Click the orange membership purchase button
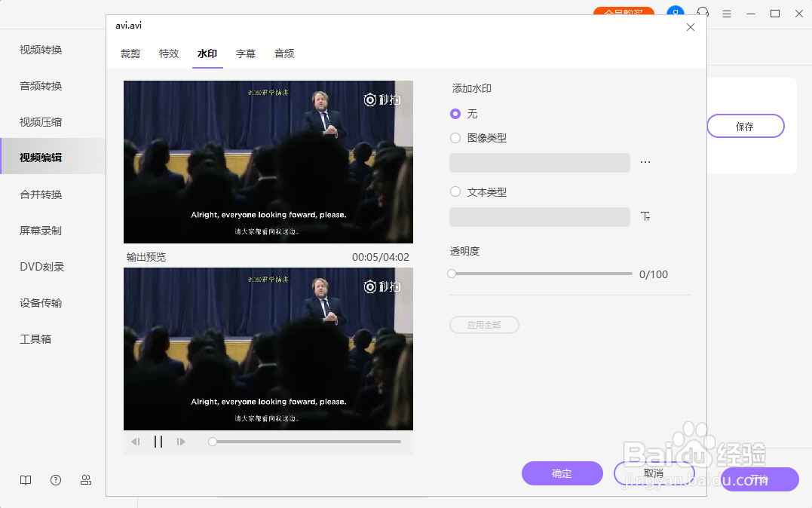The width and height of the screenshot is (812, 508). point(624,12)
